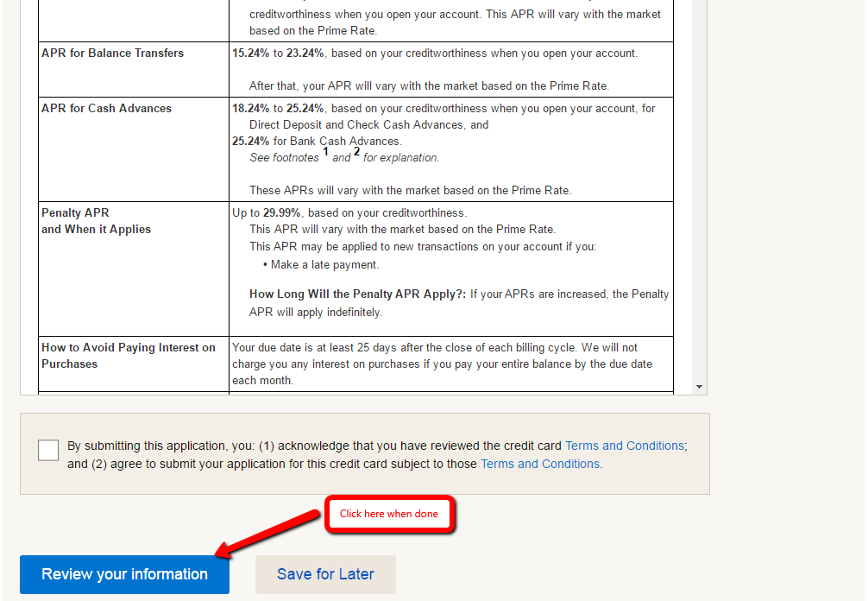Click the Review your information button

[x=124, y=574]
